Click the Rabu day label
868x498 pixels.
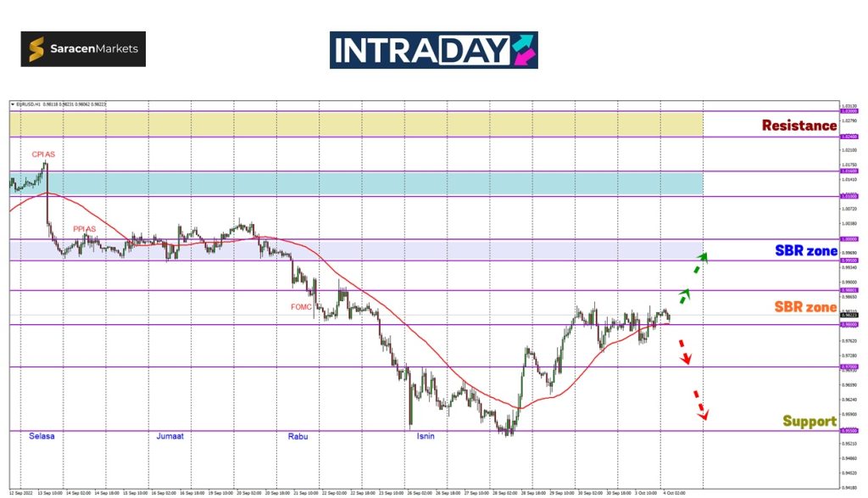tap(298, 436)
